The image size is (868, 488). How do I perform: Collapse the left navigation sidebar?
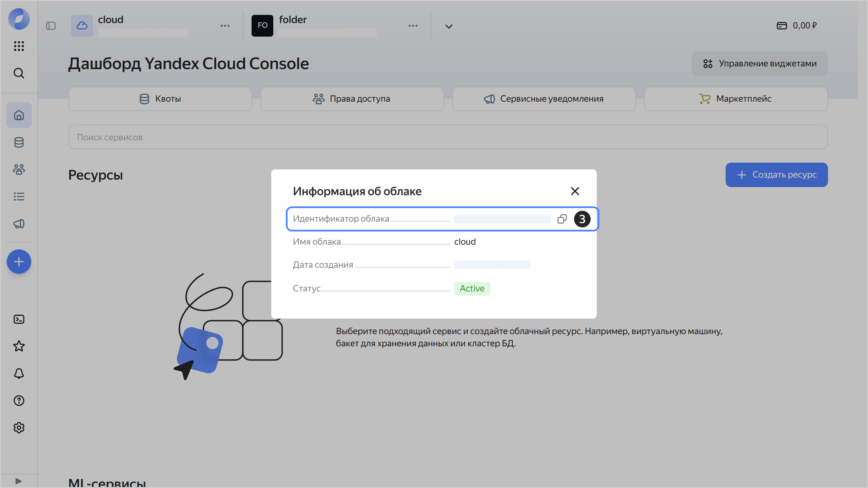pyautogui.click(x=51, y=25)
